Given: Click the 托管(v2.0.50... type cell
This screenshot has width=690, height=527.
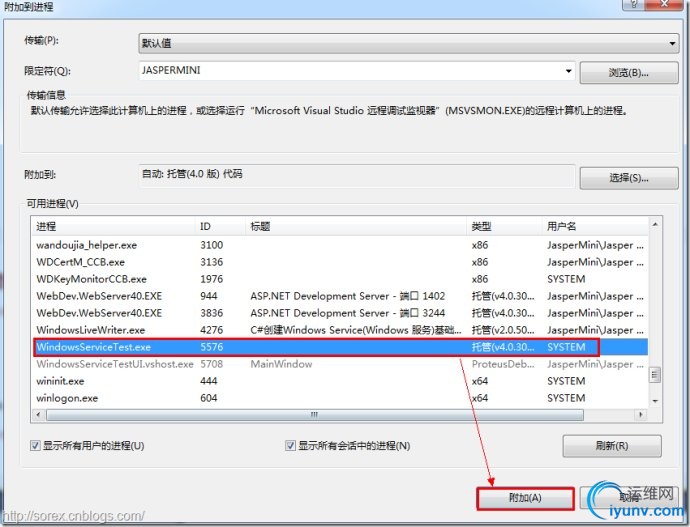Looking at the screenshot, I should pyautogui.click(x=503, y=330).
